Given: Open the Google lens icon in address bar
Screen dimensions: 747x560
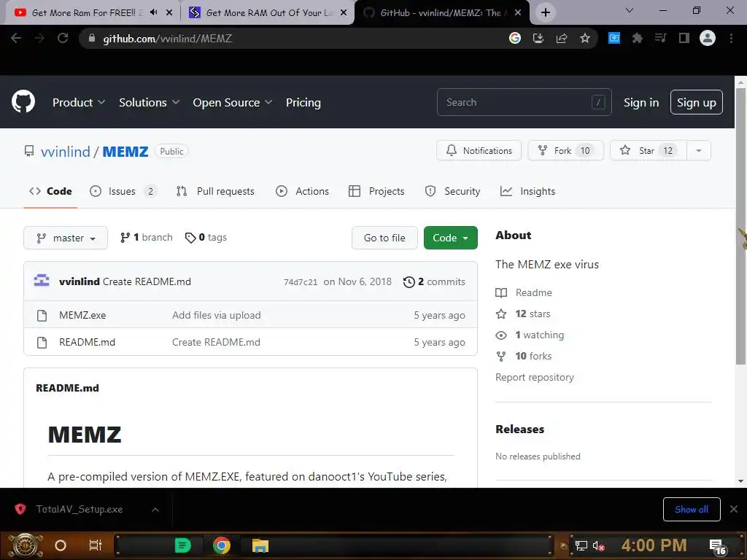Looking at the screenshot, I should 515,38.
